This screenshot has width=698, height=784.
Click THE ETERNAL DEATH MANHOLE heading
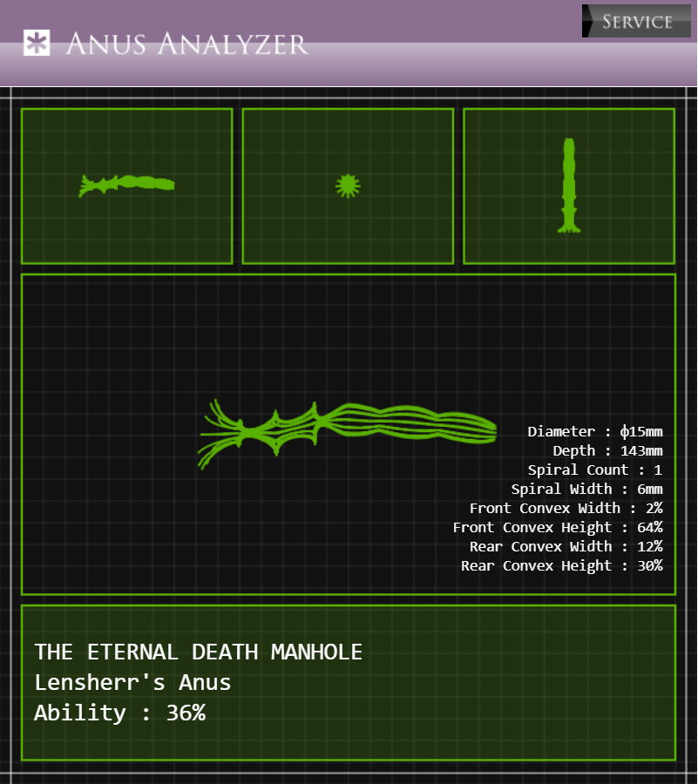[199, 652]
